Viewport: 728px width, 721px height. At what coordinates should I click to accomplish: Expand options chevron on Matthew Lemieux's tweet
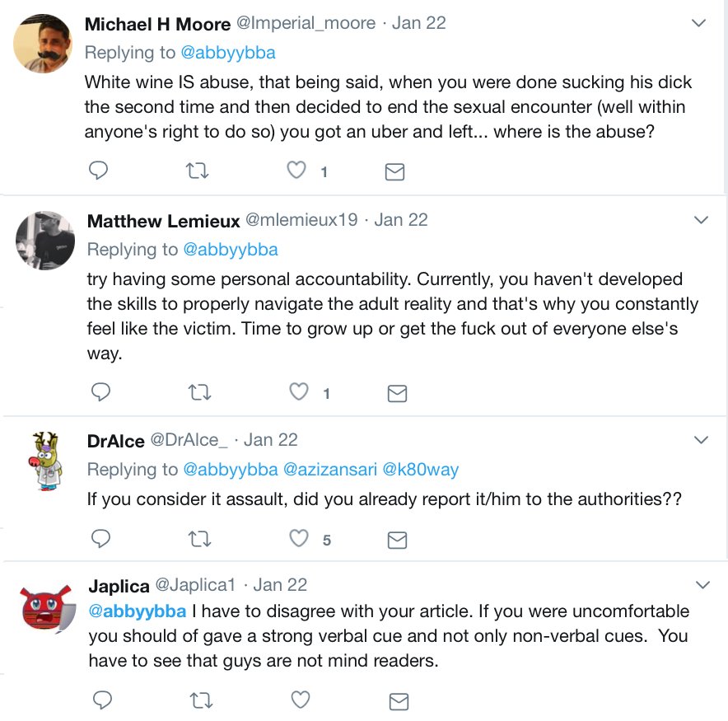click(x=701, y=220)
